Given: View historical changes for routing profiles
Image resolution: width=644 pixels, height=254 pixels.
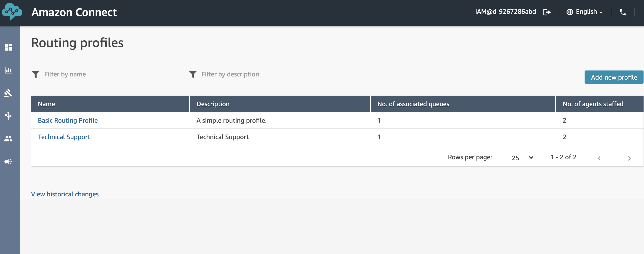Looking at the screenshot, I should [x=64, y=194].
